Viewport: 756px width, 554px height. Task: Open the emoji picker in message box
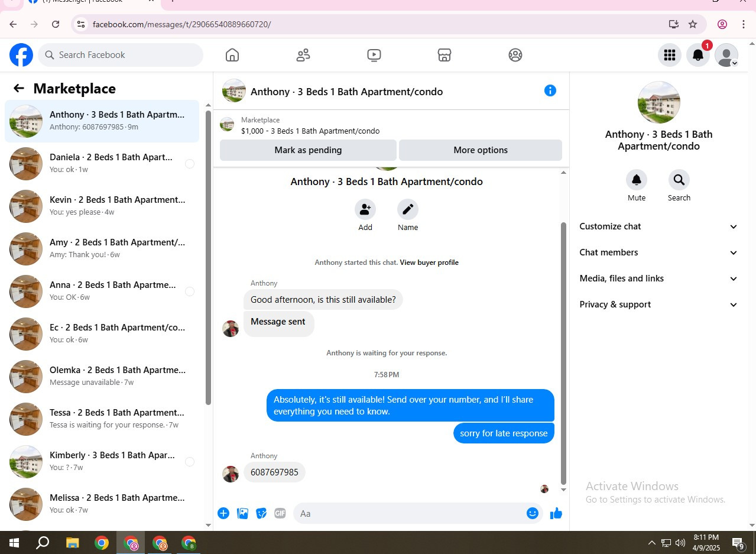[x=533, y=513]
